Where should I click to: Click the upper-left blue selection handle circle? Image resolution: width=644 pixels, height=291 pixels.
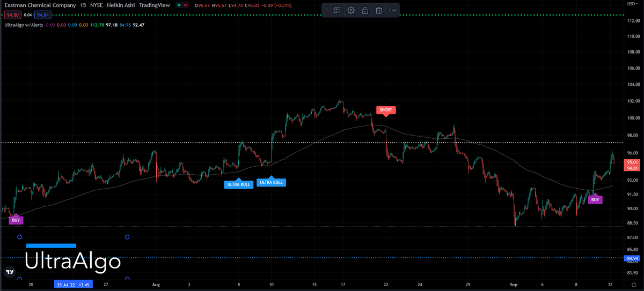click(x=20, y=237)
